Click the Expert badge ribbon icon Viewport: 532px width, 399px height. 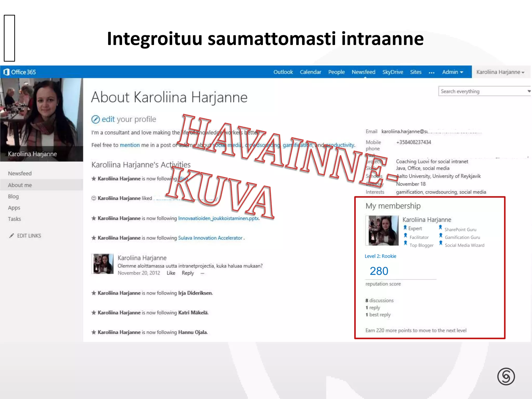pyautogui.click(x=405, y=228)
